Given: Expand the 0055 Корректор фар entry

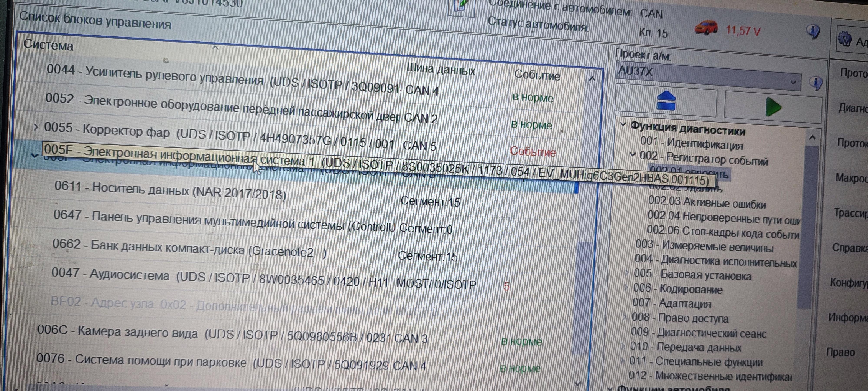Looking at the screenshot, I should click(x=36, y=127).
